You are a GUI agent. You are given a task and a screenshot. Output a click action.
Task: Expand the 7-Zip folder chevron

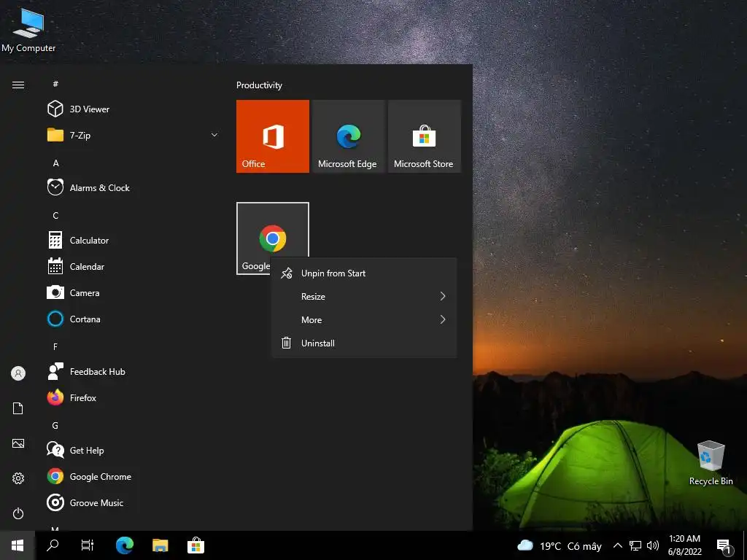coord(214,135)
